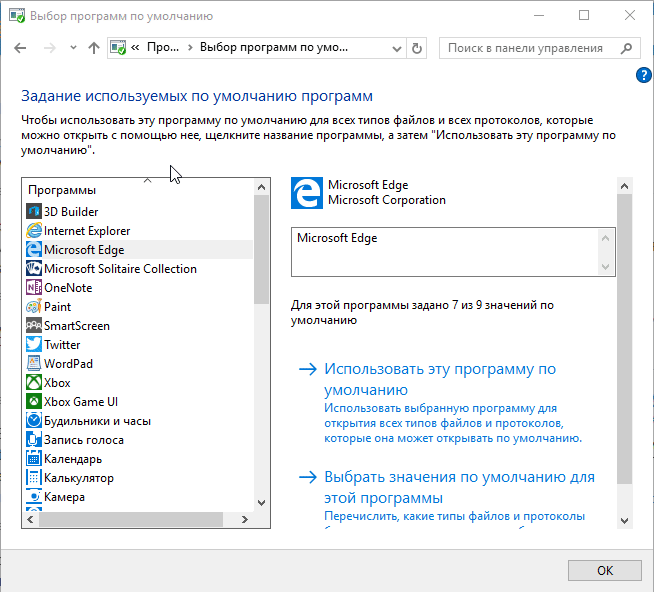Select the Xbox app icon
654x592 pixels.
click(x=33, y=383)
